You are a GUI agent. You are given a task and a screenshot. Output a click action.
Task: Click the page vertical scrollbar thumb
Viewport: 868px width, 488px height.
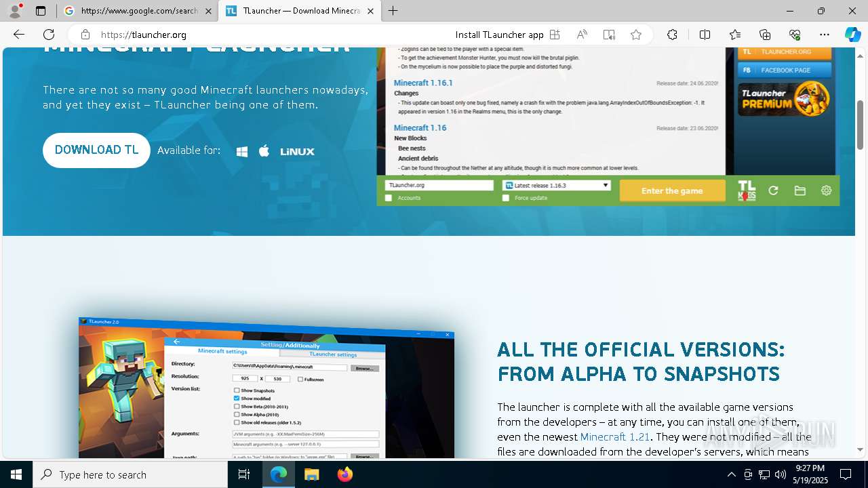(x=861, y=125)
